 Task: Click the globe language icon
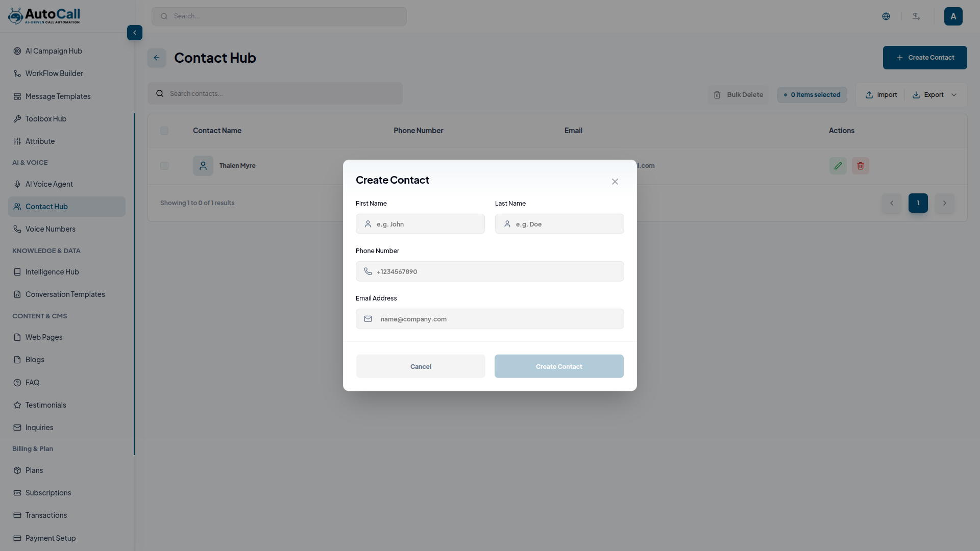(x=886, y=16)
